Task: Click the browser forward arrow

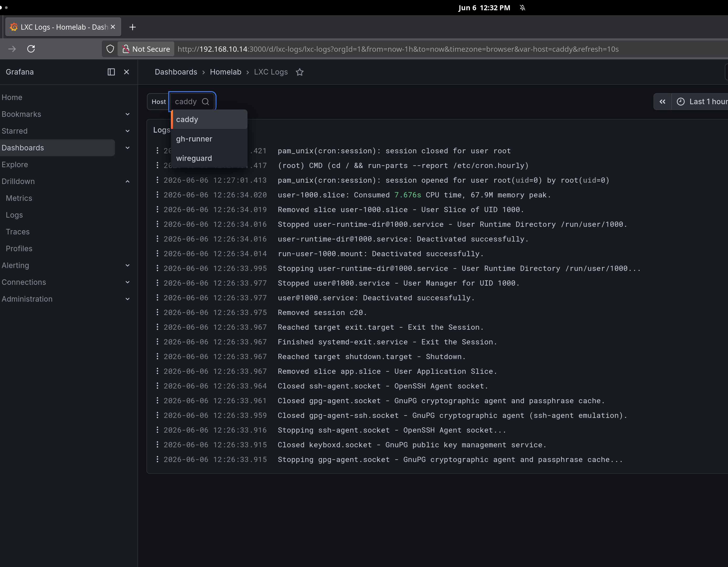Action: tap(12, 49)
